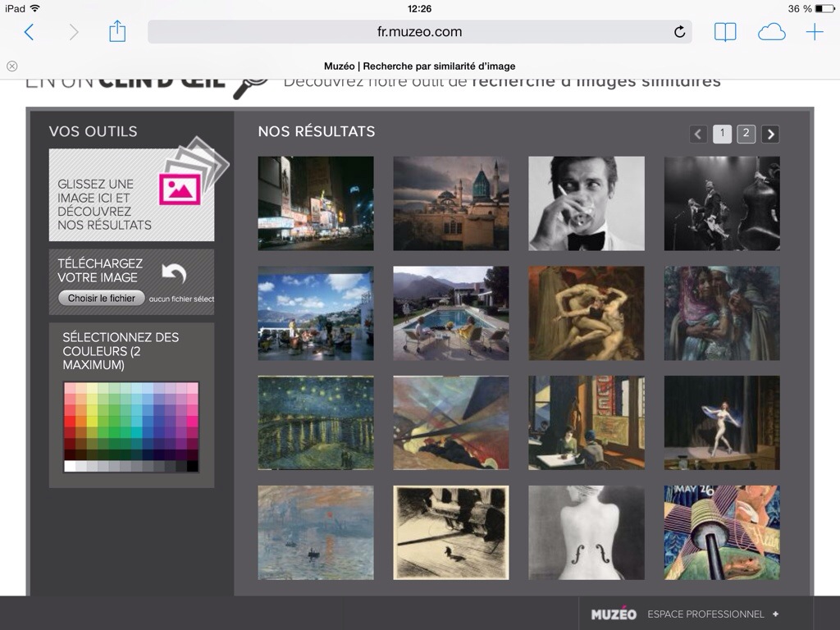Image resolution: width=840 pixels, height=630 pixels.
Task: Go to next results page arrow
Action: [770, 134]
